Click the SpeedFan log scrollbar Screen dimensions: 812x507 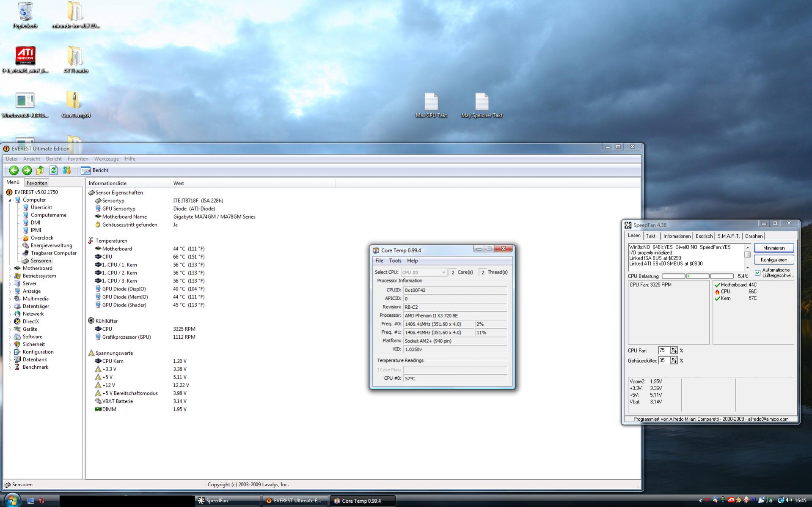747,257
